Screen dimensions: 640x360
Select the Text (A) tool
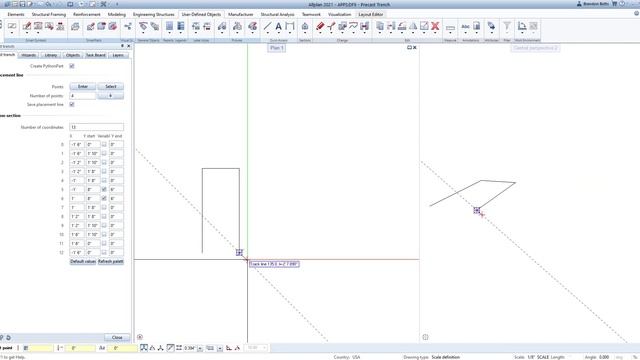tap(278, 26)
